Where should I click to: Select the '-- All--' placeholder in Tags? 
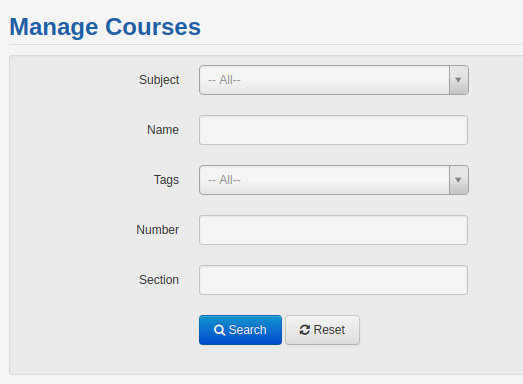pyautogui.click(x=224, y=180)
